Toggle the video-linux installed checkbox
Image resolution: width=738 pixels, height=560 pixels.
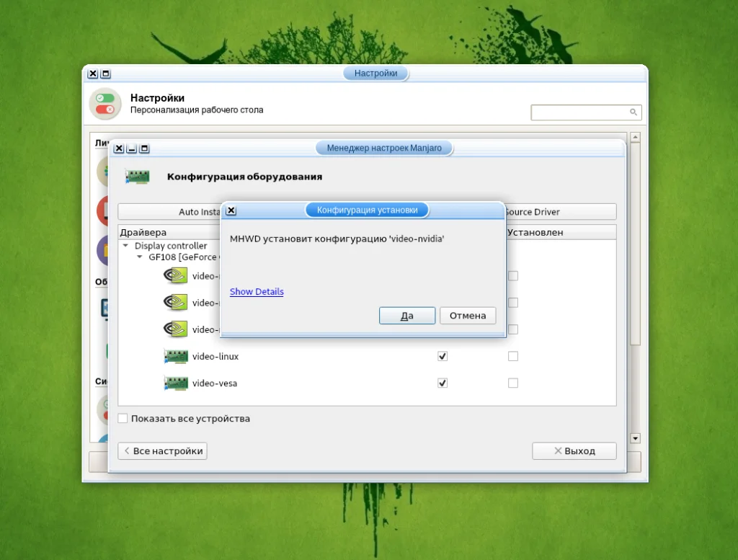tap(513, 356)
